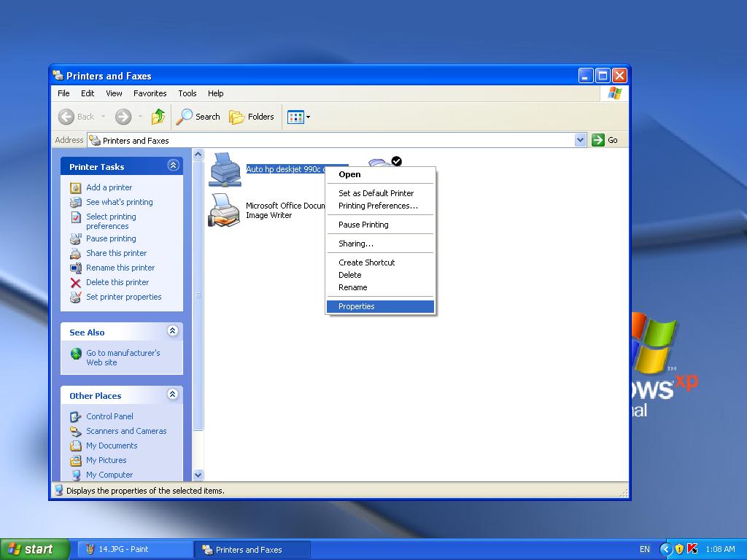Click the Control Panel icon in Other Places
This screenshot has height=560, width=747.
[x=75, y=417]
